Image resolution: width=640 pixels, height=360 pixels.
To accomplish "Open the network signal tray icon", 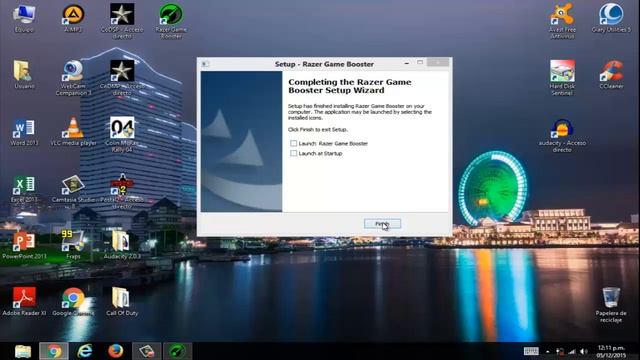I will (572, 351).
